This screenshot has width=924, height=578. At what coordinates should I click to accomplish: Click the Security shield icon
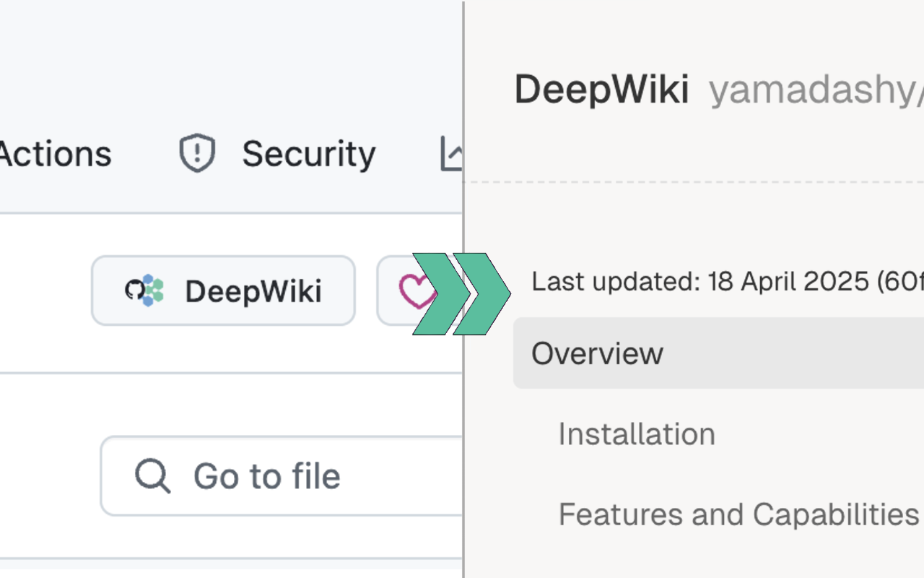[x=197, y=154]
